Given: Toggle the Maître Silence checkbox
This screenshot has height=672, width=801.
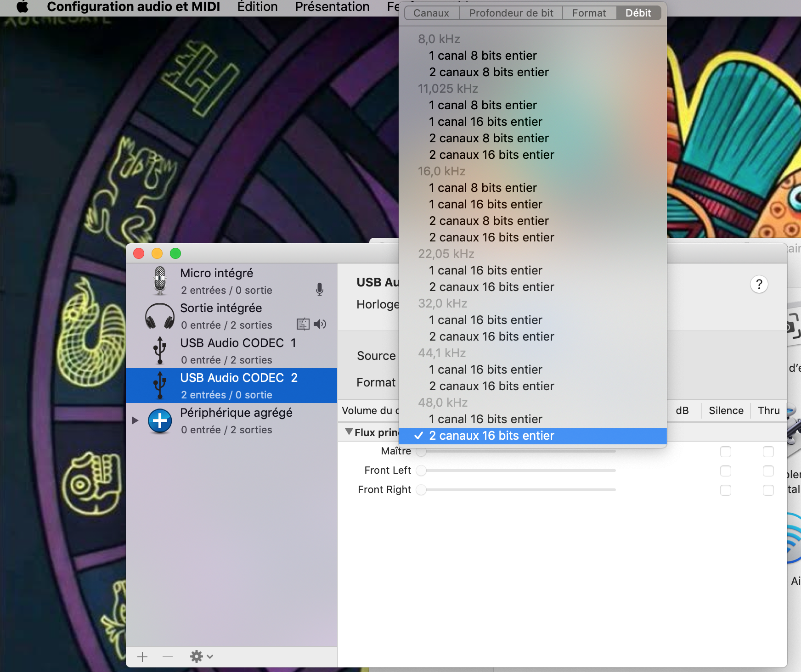Looking at the screenshot, I should (726, 452).
